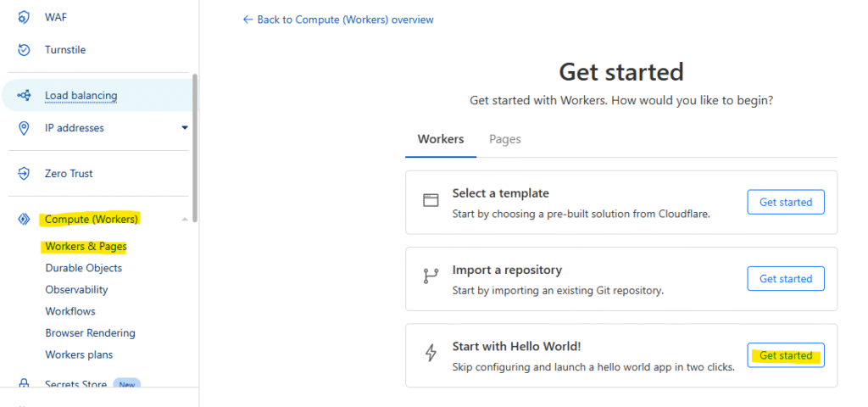868x407 pixels.
Task: Click the Secrets Store lock icon
Action: [24, 385]
